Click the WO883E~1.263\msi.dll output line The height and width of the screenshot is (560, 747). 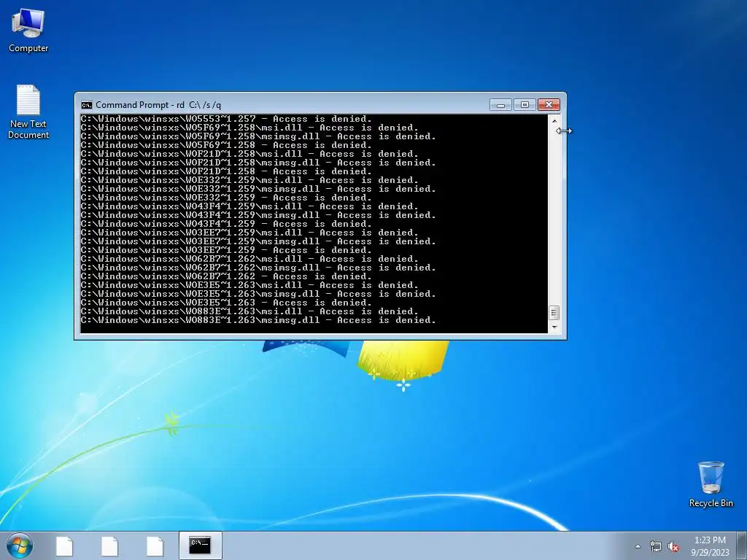pos(249,311)
